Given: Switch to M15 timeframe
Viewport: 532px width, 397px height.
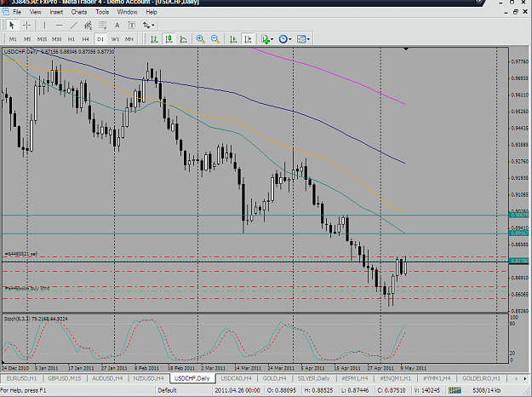Looking at the screenshot, I should click(42, 39).
